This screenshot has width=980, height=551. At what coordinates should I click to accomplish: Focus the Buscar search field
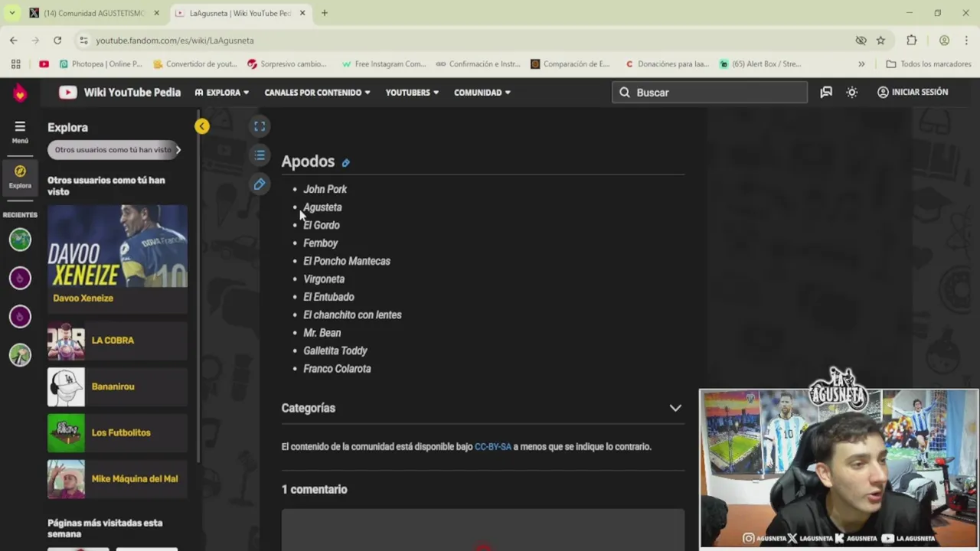point(710,93)
